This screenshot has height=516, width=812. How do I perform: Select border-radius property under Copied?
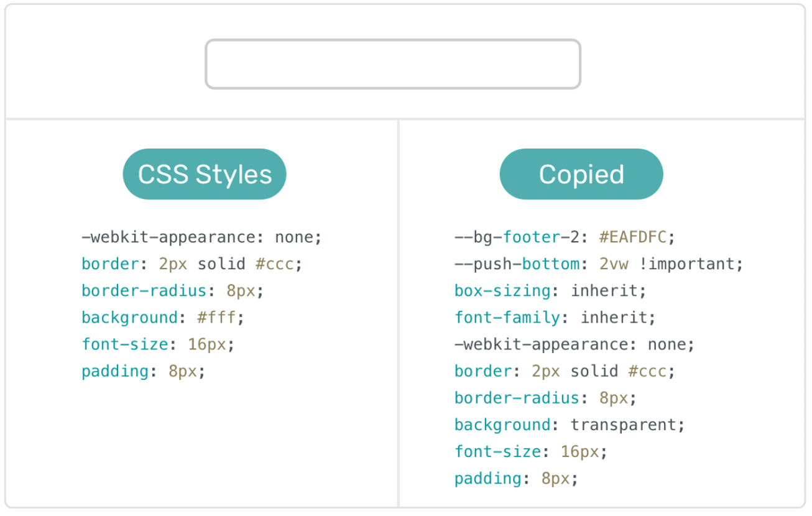coord(517,398)
